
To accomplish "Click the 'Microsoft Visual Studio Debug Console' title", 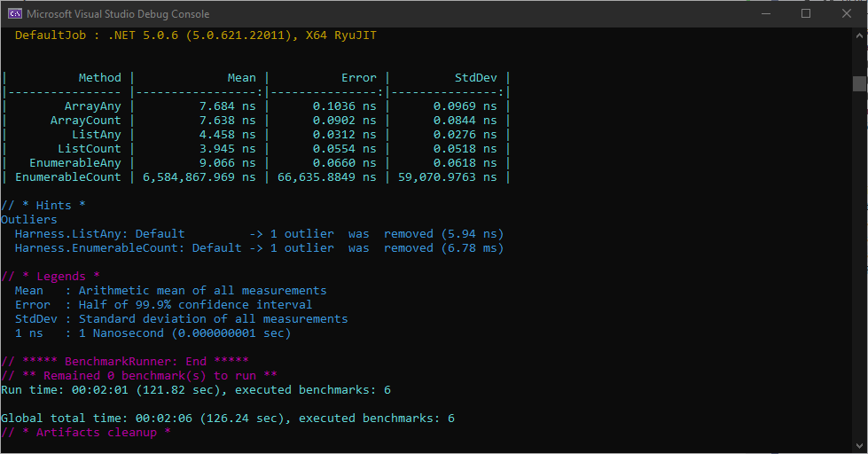I will 118,14.
